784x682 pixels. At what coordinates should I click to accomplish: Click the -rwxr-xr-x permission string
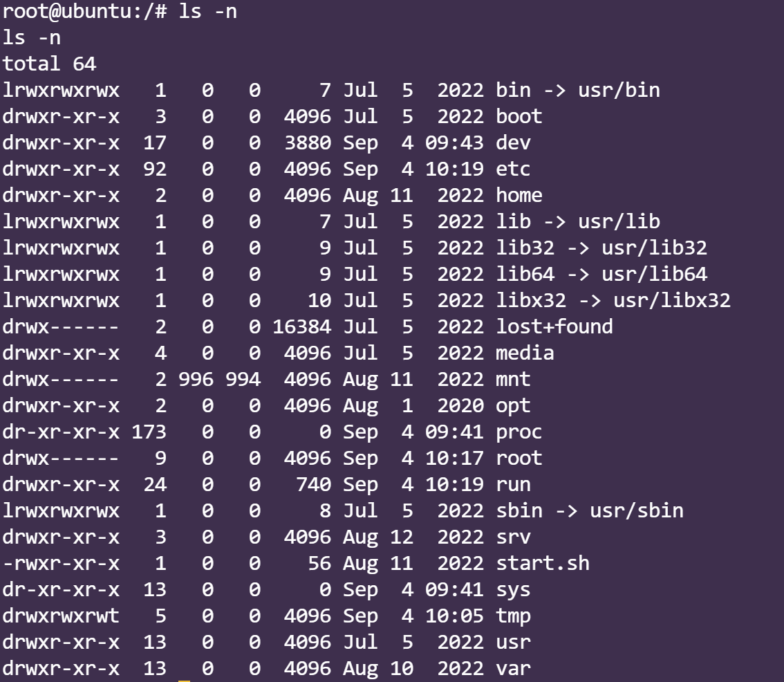point(61,563)
